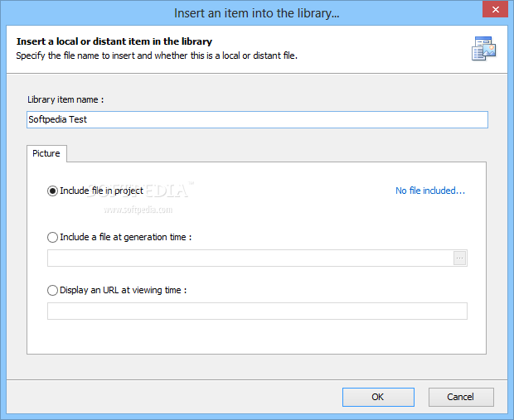Click the URL at viewing time field

click(x=257, y=311)
